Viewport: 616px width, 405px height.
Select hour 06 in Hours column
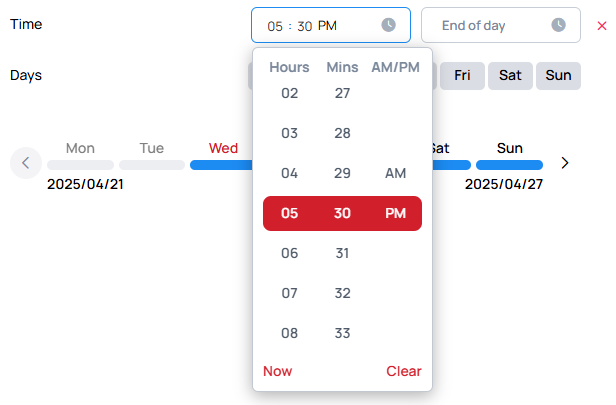click(290, 253)
